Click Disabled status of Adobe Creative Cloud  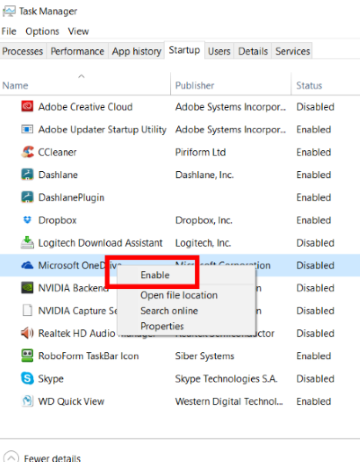pyautogui.click(x=315, y=107)
